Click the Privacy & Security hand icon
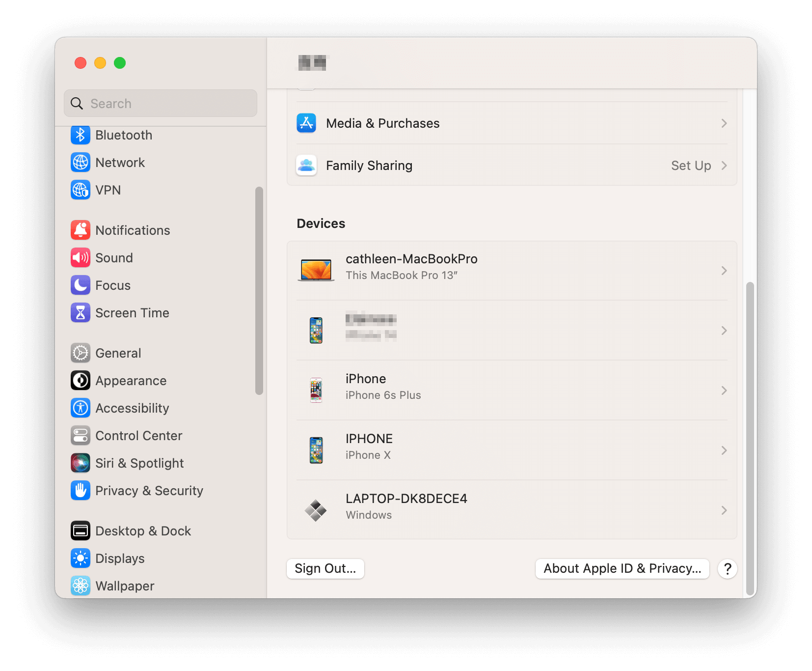 [x=81, y=491]
